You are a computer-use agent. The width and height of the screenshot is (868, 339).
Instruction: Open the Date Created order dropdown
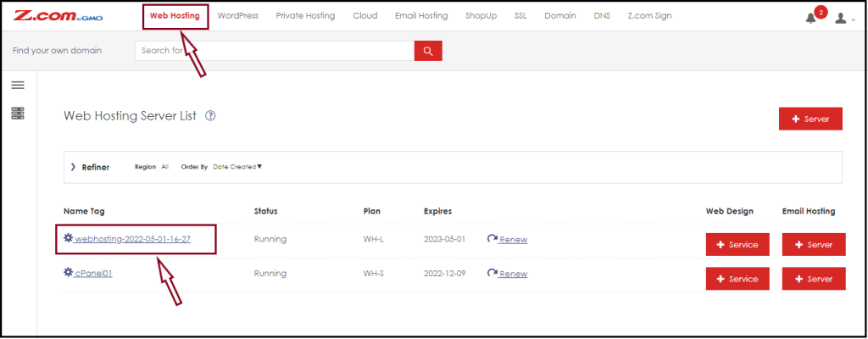(237, 167)
